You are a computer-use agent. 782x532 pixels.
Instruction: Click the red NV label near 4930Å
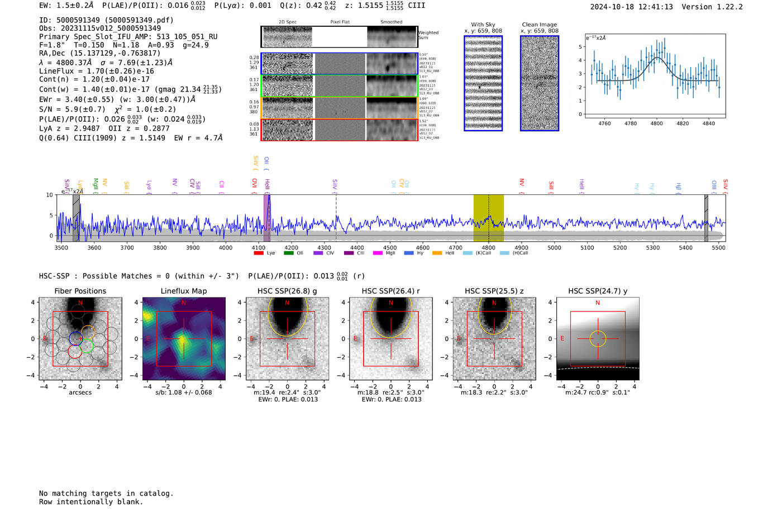point(522,185)
